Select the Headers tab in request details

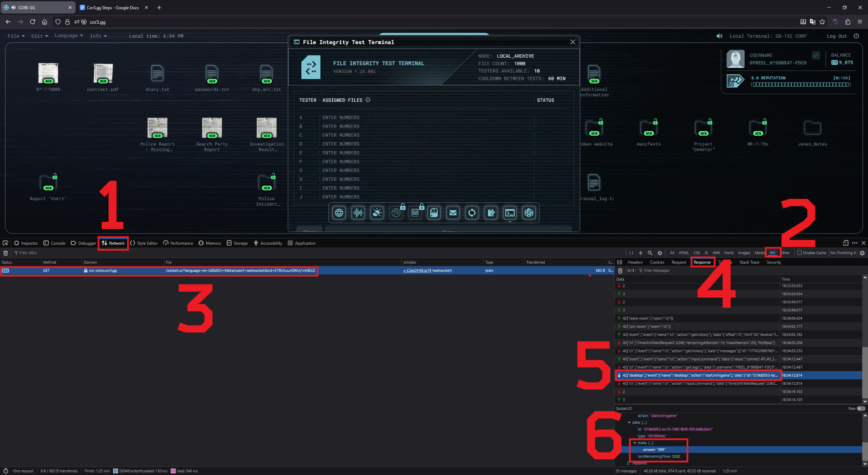coord(635,262)
